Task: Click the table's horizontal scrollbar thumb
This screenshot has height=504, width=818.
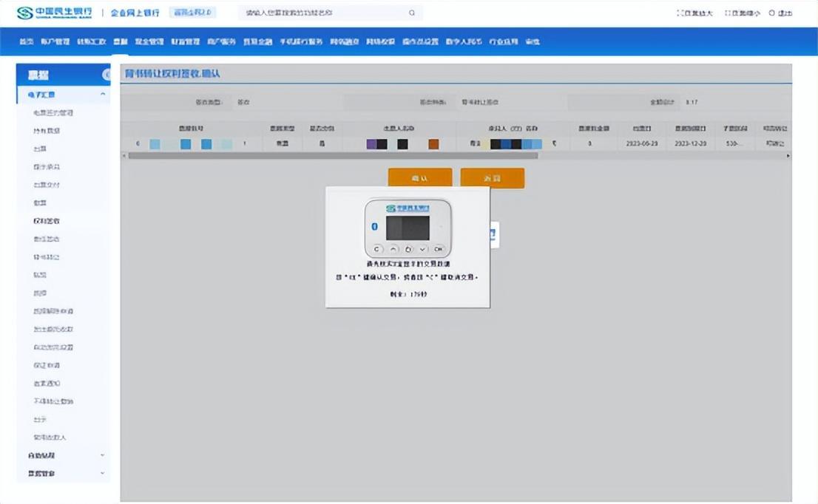Action: click(333, 156)
